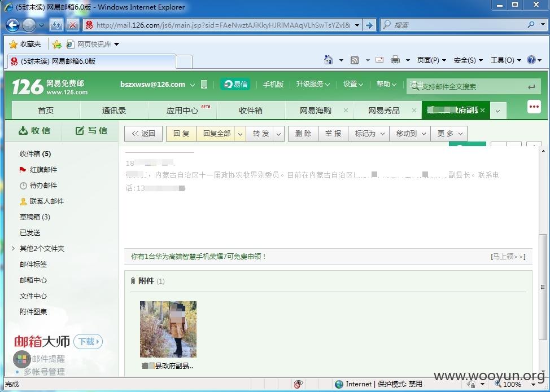Close the 网易秀品 tab
This screenshot has height=392, width=550.
pyautogui.click(x=414, y=111)
